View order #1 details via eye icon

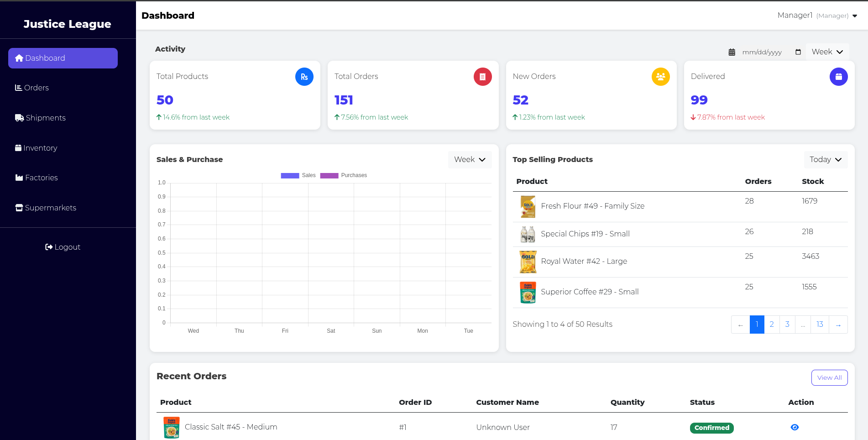click(x=795, y=427)
